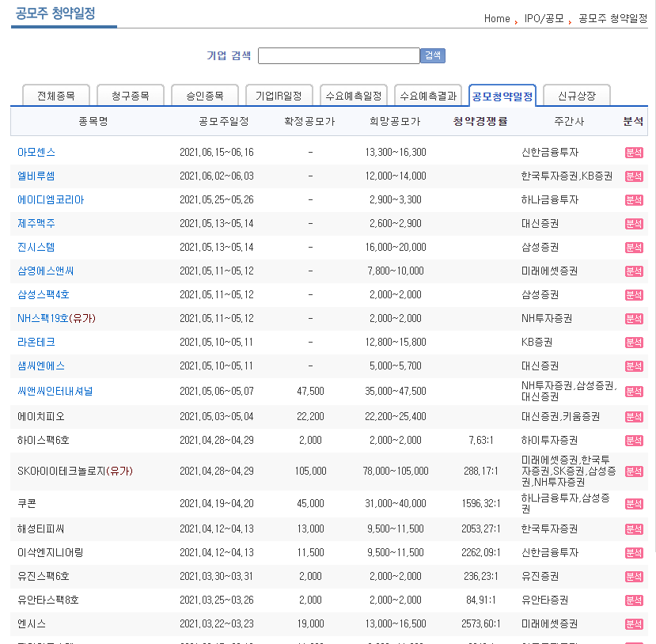Click the 분석 icon for 씨앤씨인터내셔널
656x644 pixels.
click(x=634, y=392)
